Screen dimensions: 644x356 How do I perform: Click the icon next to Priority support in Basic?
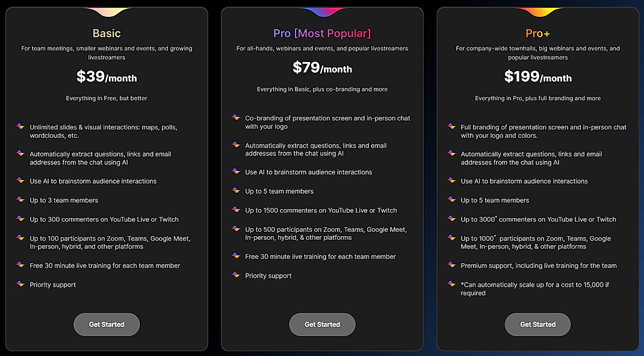pos(20,283)
